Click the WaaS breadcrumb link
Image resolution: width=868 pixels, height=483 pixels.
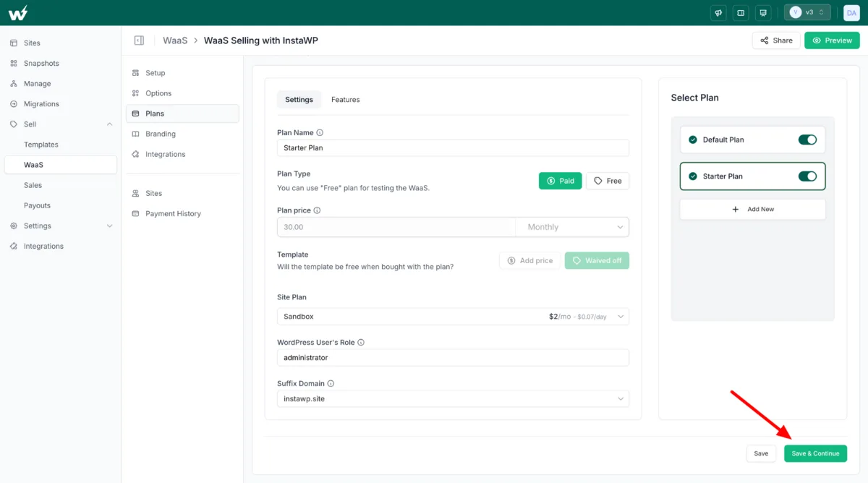pos(175,40)
